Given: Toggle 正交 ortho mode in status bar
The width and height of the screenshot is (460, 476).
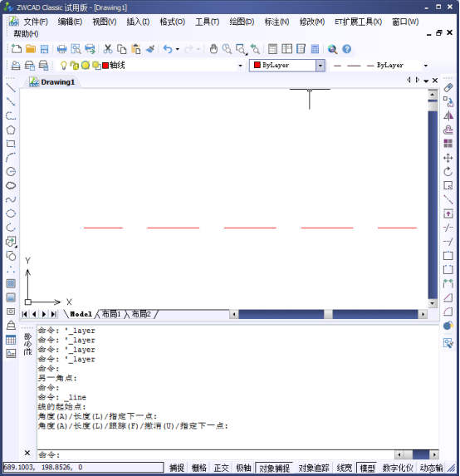Looking at the screenshot, I should tap(221, 468).
